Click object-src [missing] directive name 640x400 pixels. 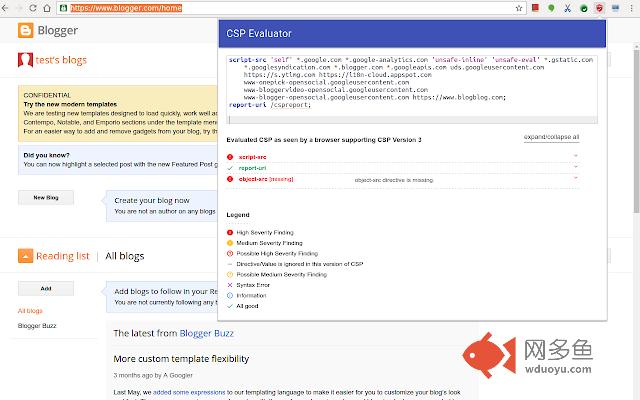tap(266, 179)
